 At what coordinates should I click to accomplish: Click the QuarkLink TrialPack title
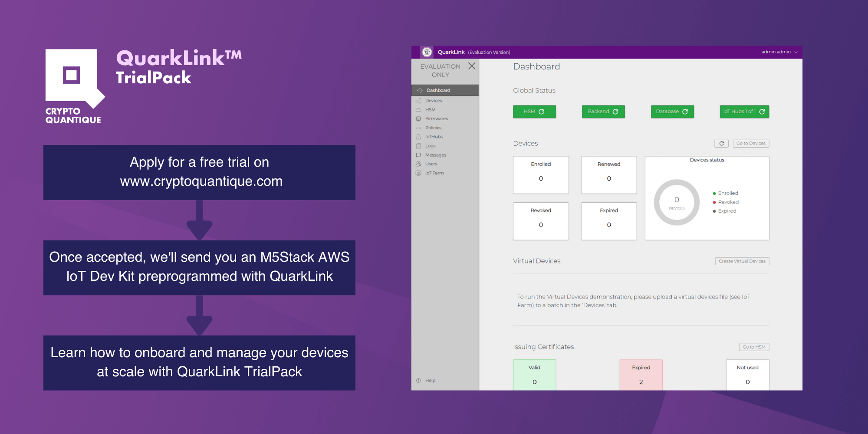pos(178,67)
